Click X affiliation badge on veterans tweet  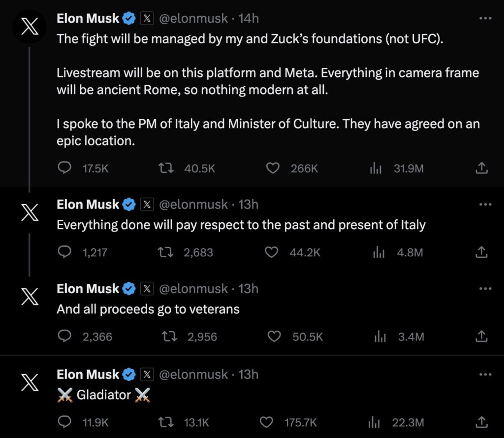(147, 289)
